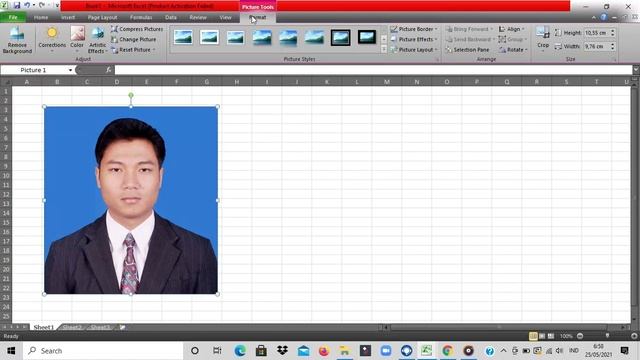
Task: Switch to Normal view in status bar
Action: pos(533,336)
